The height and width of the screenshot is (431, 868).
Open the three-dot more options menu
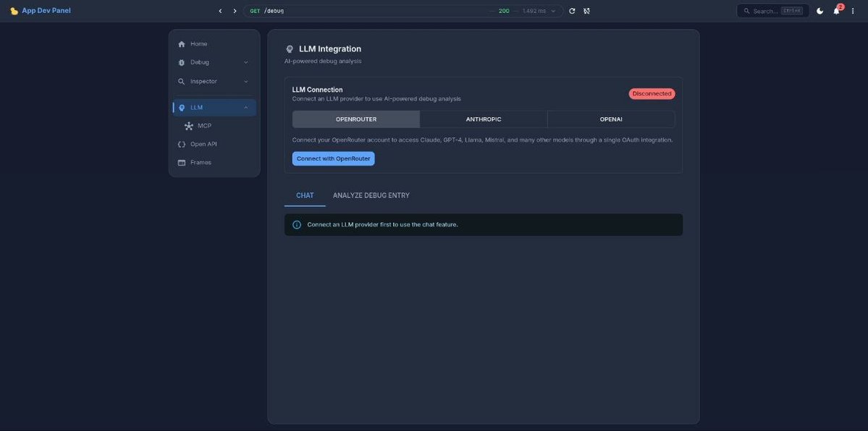pyautogui.click(x=853, y=11)
